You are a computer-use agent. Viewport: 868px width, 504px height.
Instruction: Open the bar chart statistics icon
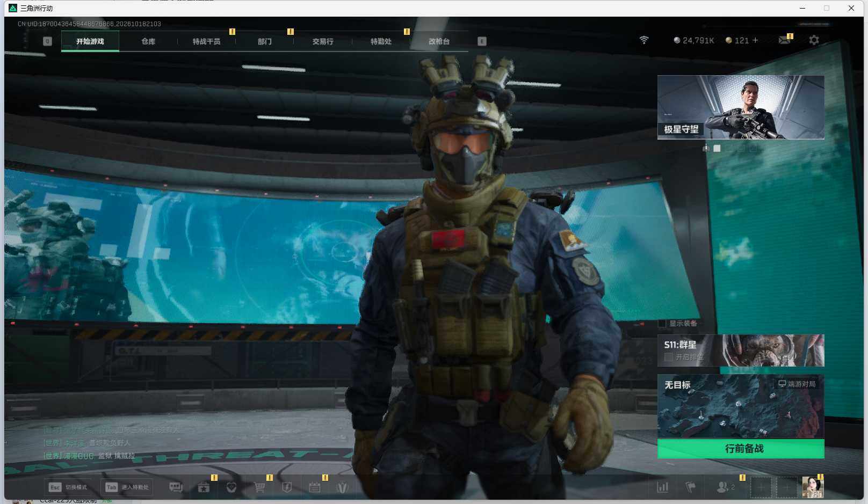point(663,487)
